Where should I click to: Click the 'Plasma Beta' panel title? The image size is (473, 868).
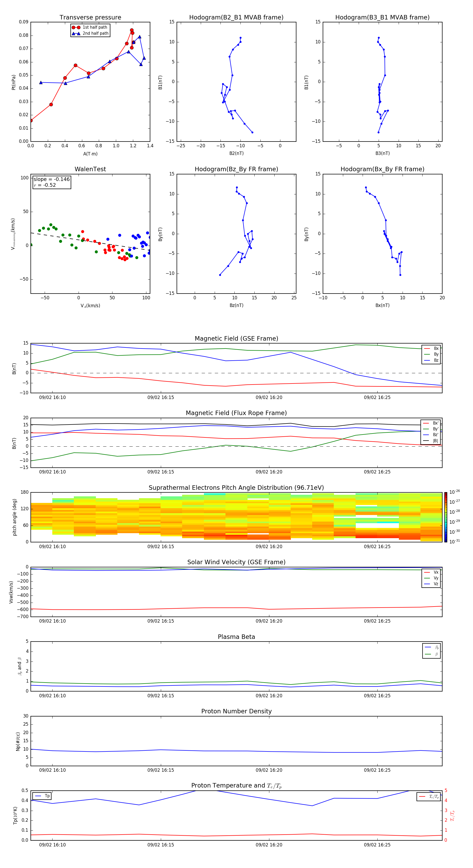236,637
